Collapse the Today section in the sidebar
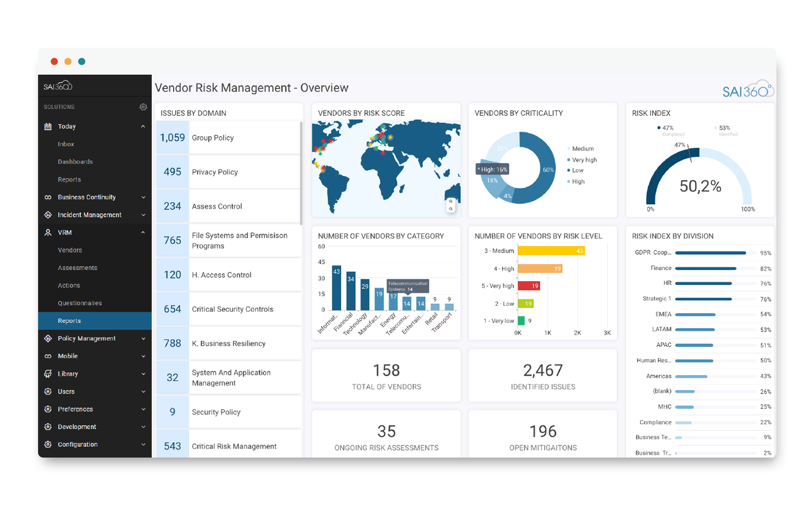This screenshot has width=812, height=519. (x=143, y=126)
